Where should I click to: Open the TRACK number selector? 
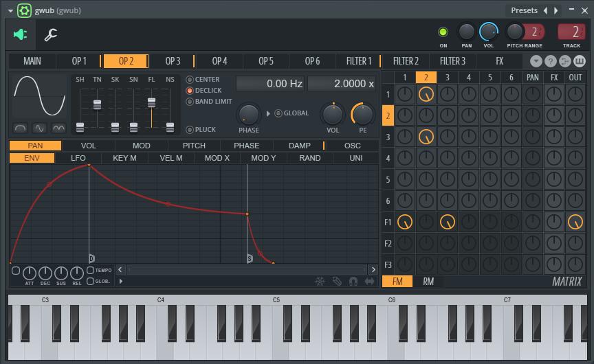click(571, 32)
